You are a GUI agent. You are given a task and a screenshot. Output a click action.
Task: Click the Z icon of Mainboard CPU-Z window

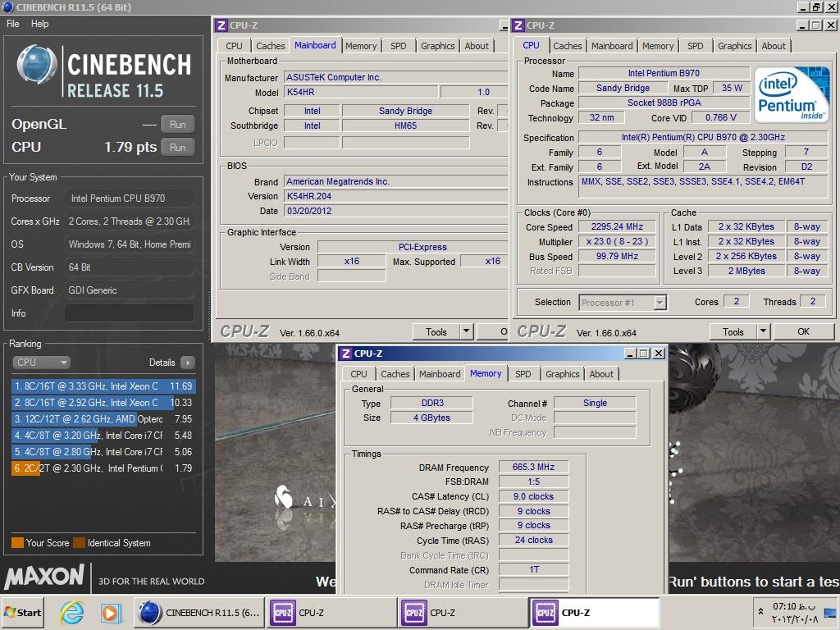(x=221, y=25)
